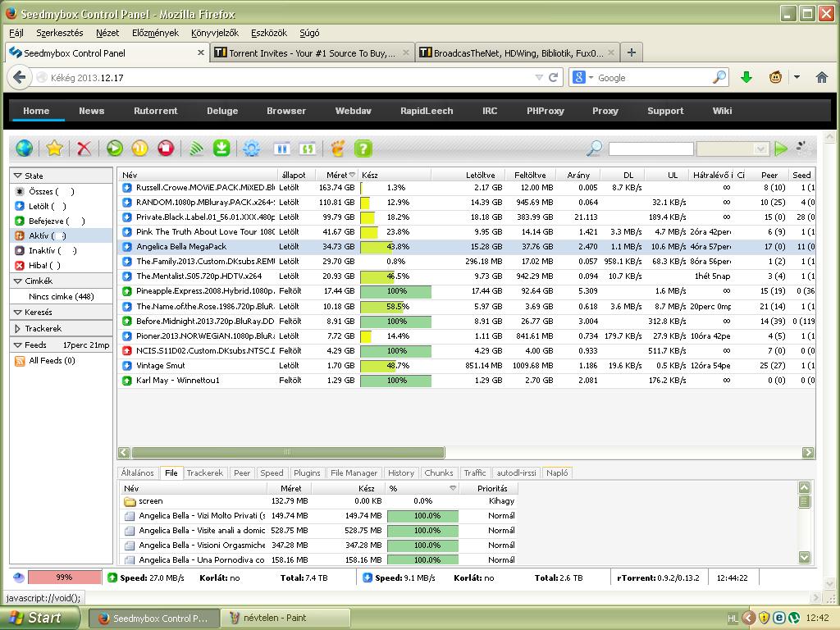Collapse the Keresés section
Image resolution: width=840 pixels, height=630 pixels.
18,312
